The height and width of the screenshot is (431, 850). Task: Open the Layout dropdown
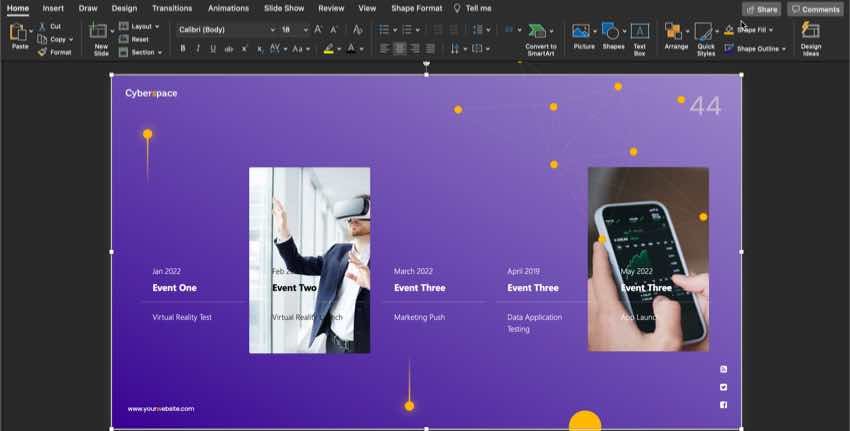[x=139, y=26]
